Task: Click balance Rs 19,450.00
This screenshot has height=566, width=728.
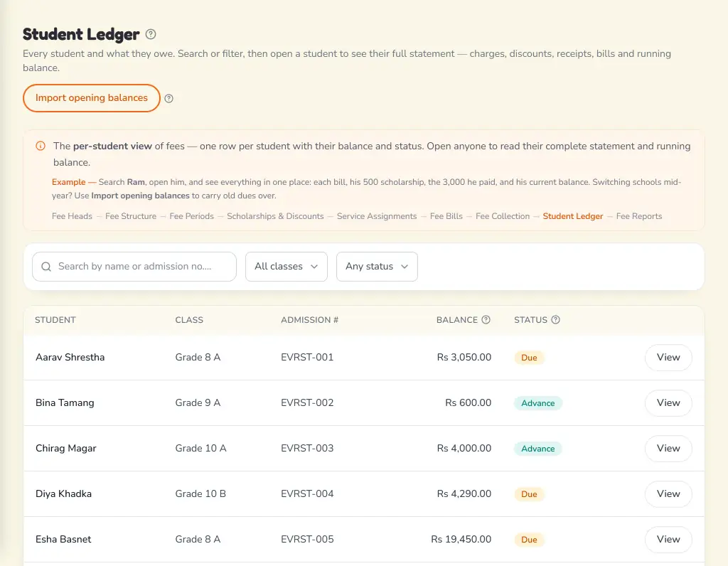Action: pyautogui.click(x=461, y=539)
